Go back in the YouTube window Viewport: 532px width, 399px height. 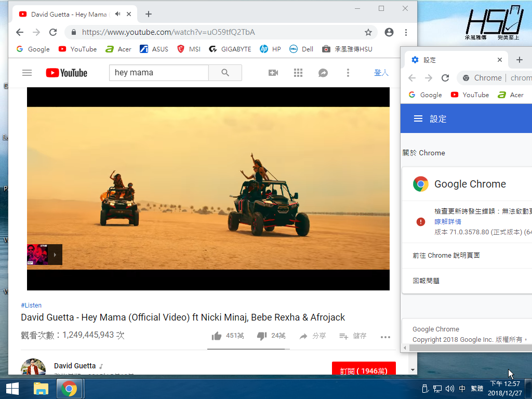20,32
